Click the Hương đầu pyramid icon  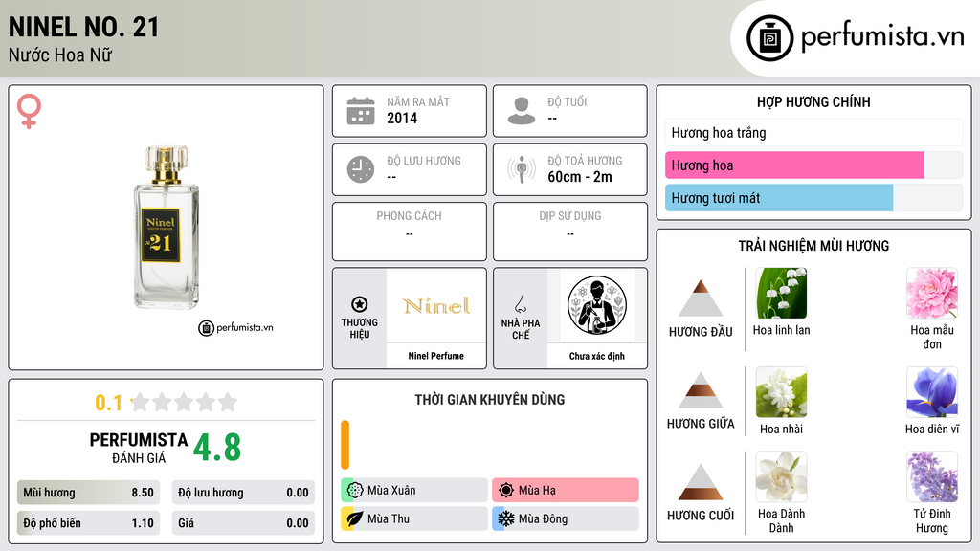tap(701, 298)
